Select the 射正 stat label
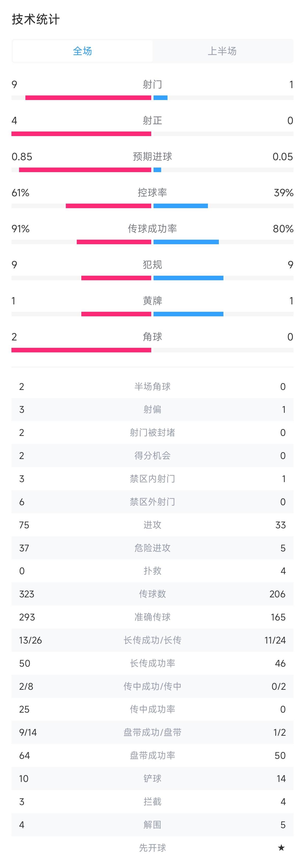Image resolution: width=305 pixels, height=868 pixels. pos(152,120)
